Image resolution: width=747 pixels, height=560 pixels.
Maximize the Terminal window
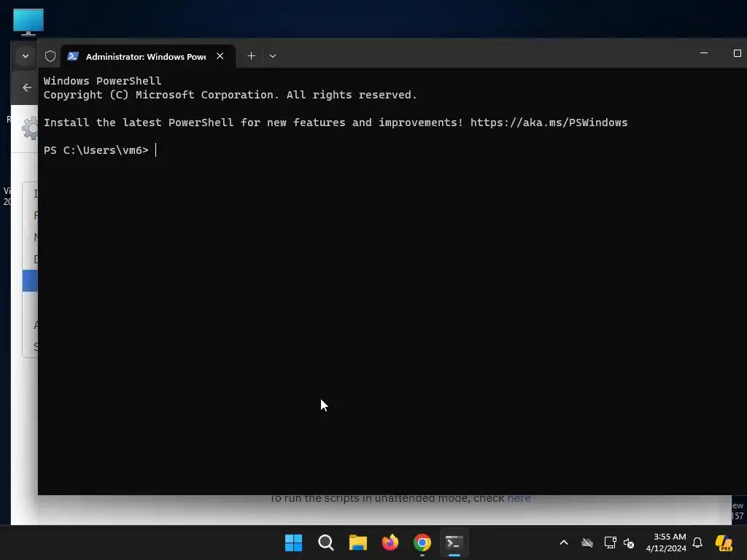pyautogui.click(x=737, y=52)
